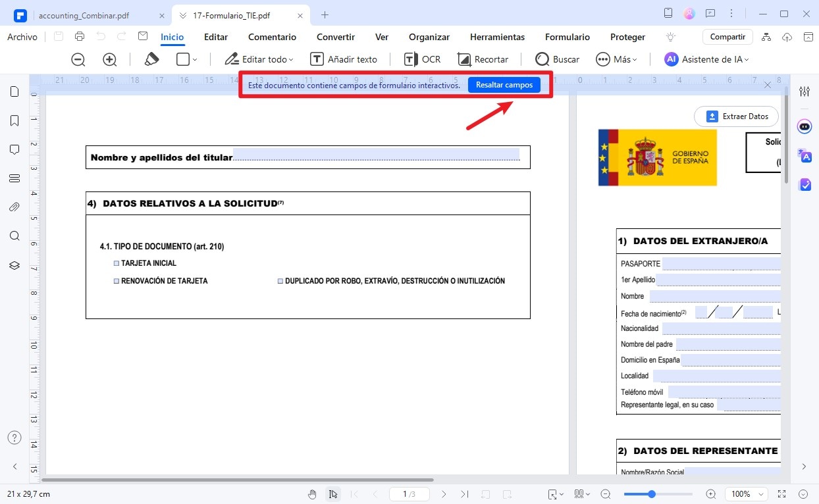
Task: Dismiss the form fields notification bar
Action: point(768,85)
